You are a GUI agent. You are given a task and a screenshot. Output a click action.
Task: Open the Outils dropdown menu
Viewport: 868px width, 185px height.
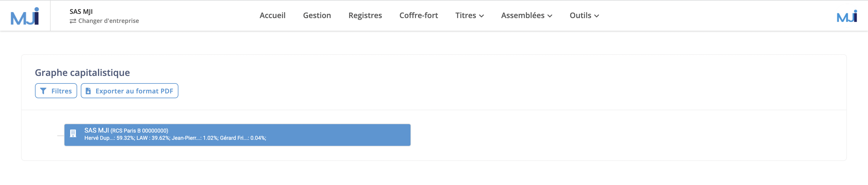pyautogui.click(x=584, y=15)
